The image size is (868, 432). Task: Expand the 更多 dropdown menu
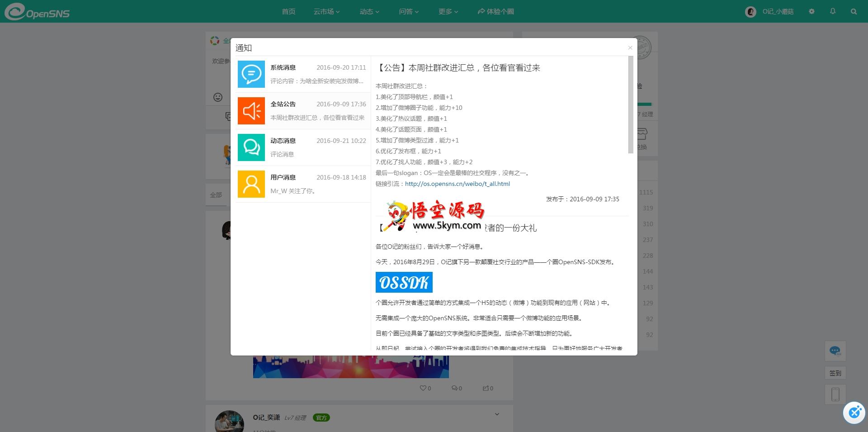tap(448, 12)
